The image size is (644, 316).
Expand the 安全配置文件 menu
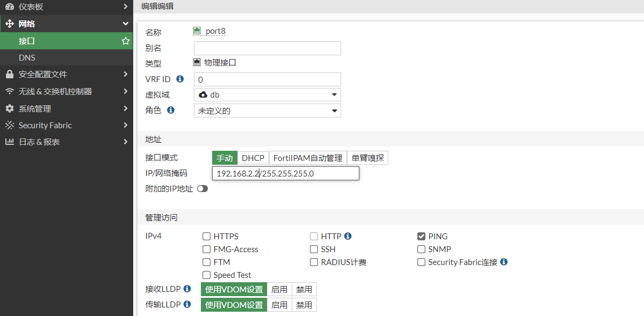(66, 75)
